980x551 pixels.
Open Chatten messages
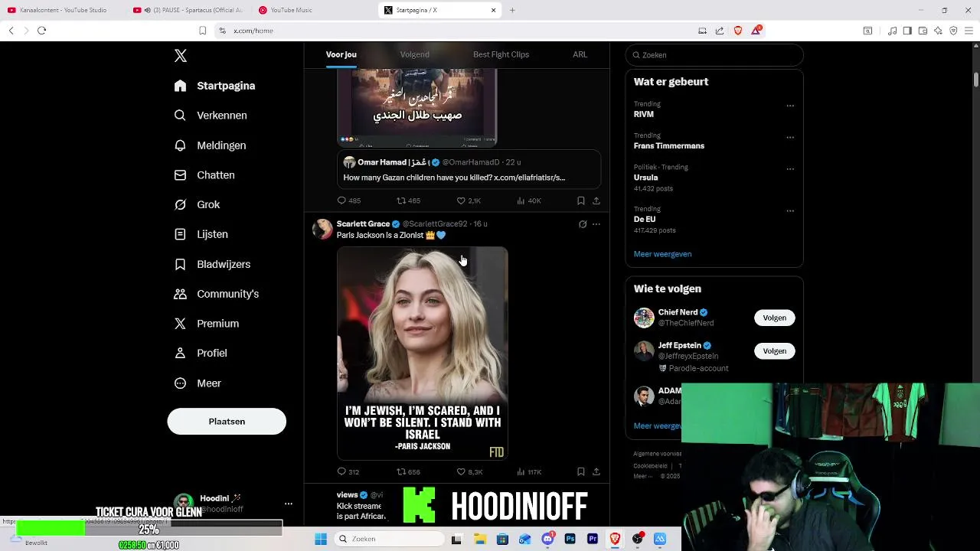204,175
